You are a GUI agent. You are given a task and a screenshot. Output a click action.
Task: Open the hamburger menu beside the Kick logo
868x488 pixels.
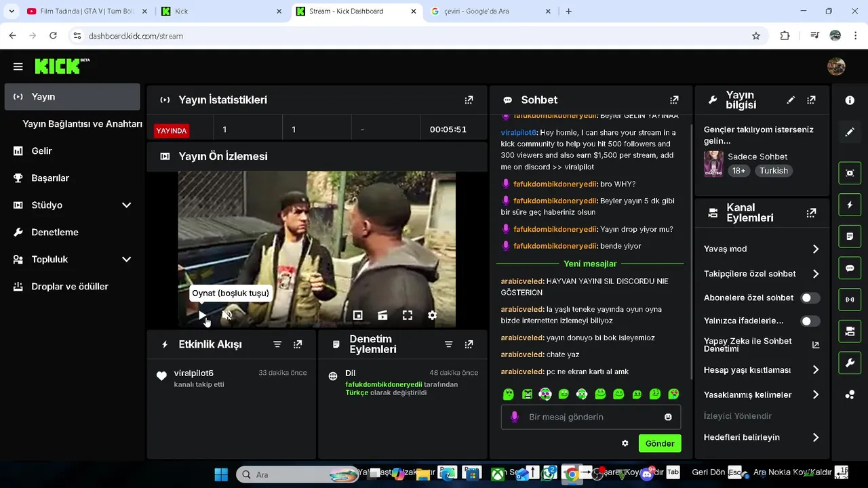18,66
